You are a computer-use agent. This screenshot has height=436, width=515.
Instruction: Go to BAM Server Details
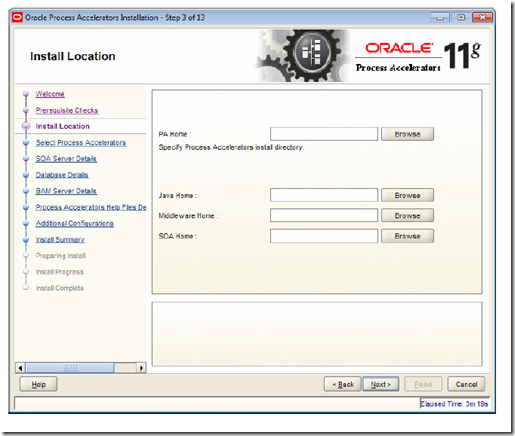66,191
